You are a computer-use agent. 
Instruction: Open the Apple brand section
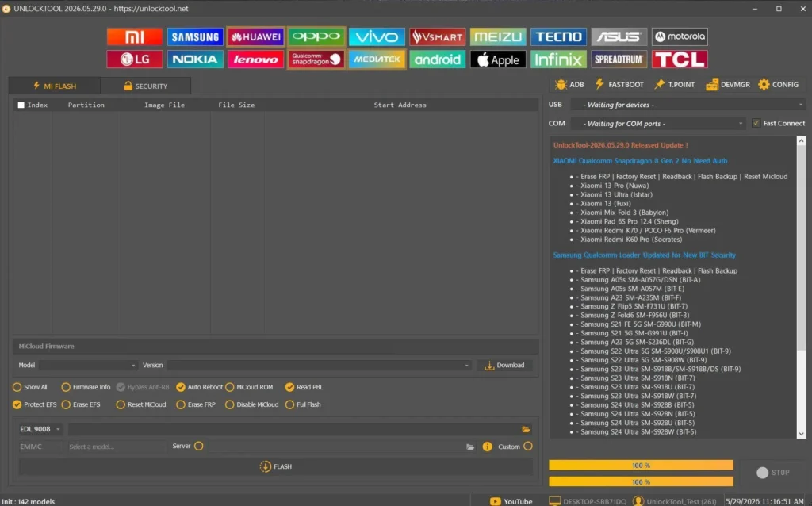(498, 59)
